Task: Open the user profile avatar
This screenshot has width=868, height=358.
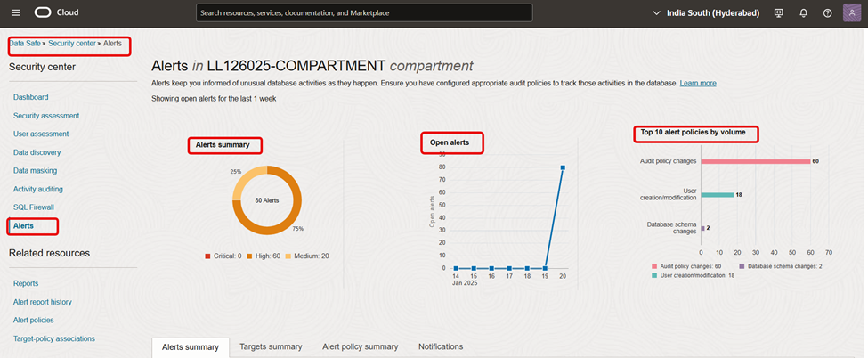Action: coord(852,12)
